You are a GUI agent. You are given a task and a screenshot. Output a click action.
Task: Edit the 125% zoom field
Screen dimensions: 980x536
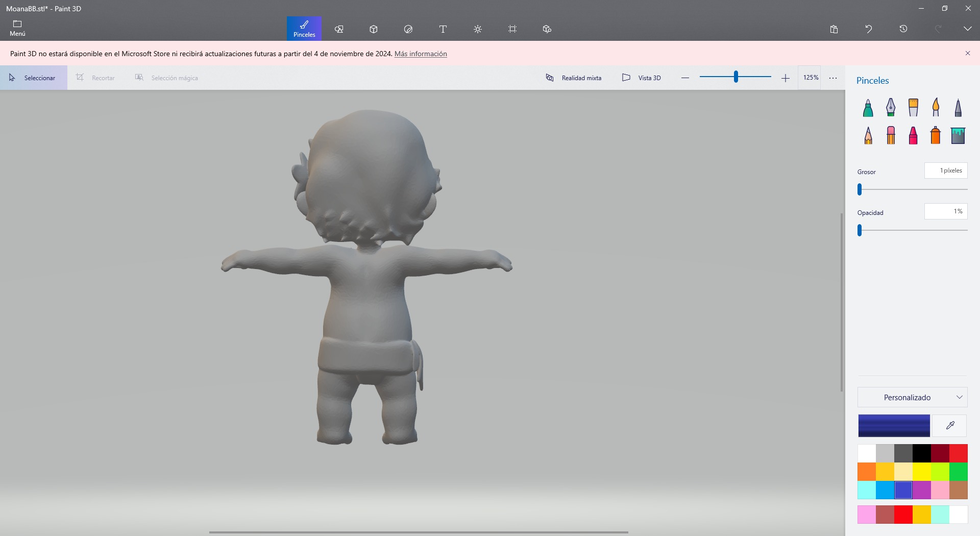pos(810,78)
